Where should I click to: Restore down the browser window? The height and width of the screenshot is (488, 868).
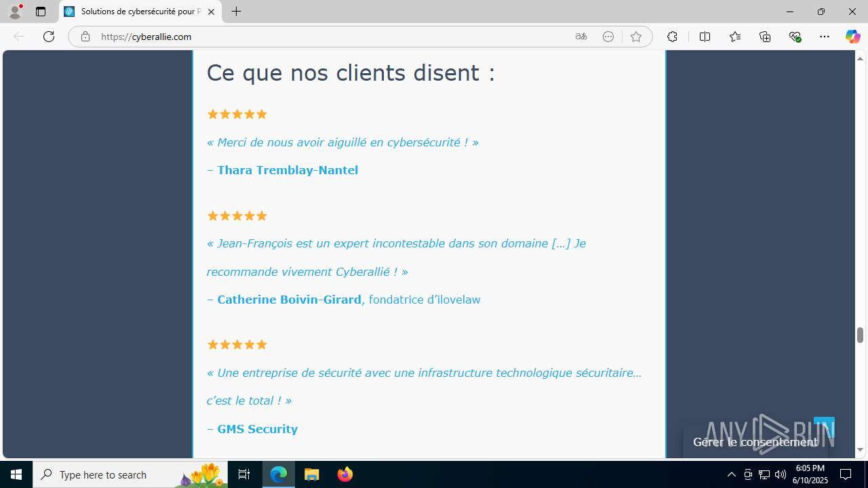[x=821, y=12]
